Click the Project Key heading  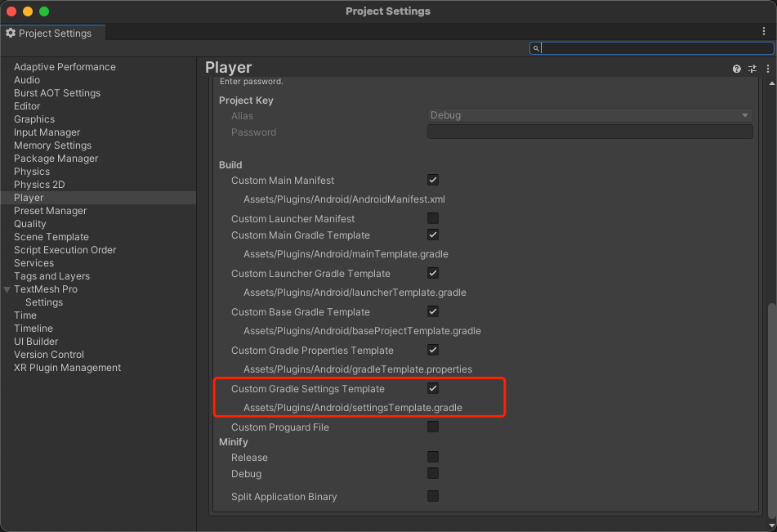pos(246,101)
